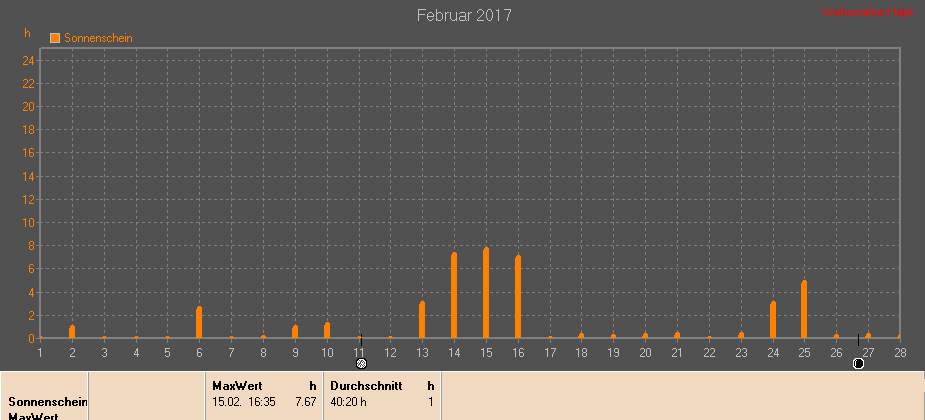Screen dimensions: 925x420
Task: Click the y-axis label 24
Action: click(x=28, y=60)
